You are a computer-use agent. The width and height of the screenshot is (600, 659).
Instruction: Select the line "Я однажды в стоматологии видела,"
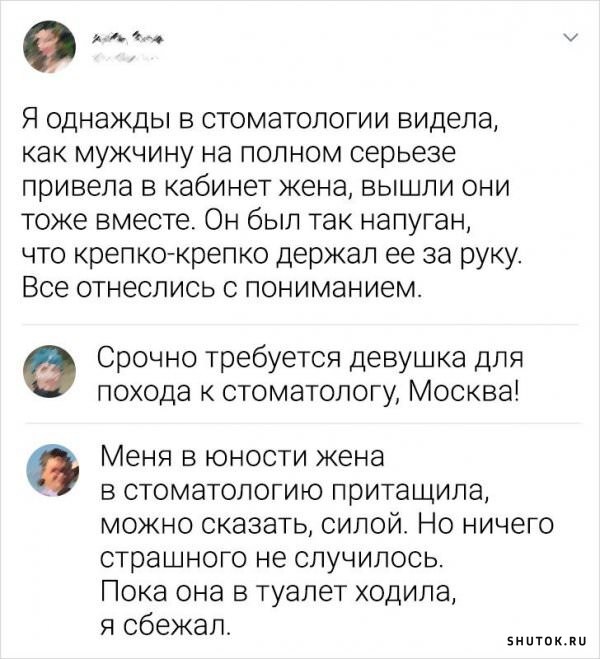coord(260,122)
